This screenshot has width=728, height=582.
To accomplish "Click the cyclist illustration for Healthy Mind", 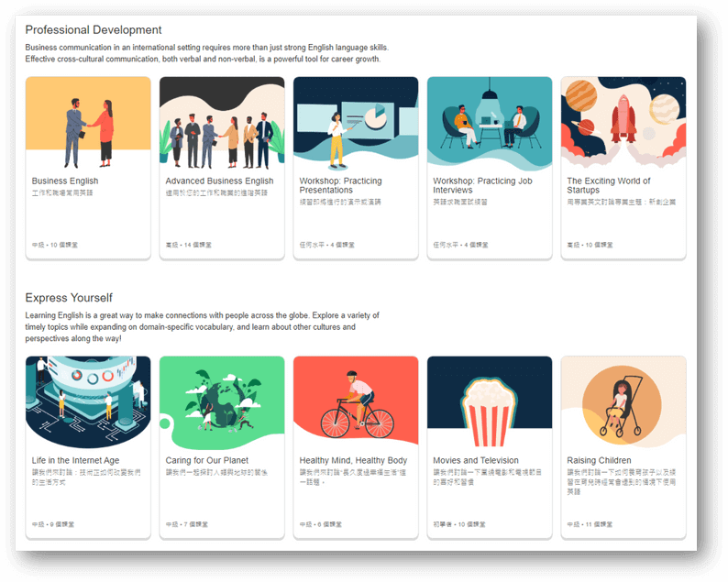I will click(x=356, y=403).
